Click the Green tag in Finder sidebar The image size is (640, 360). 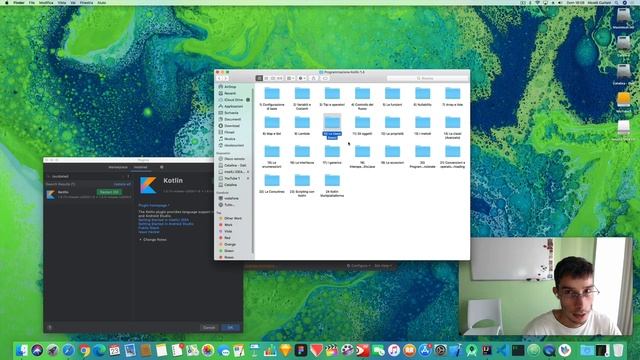pos(229,251)
